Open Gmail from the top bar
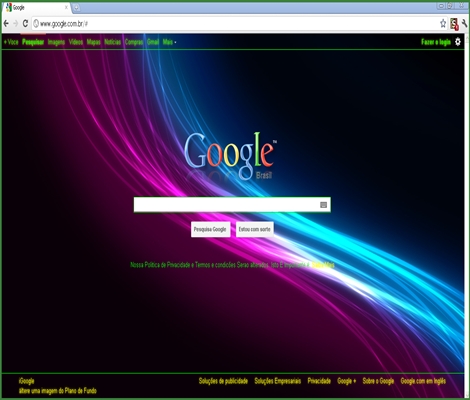 pyautogui.click(x=153, y=42)
